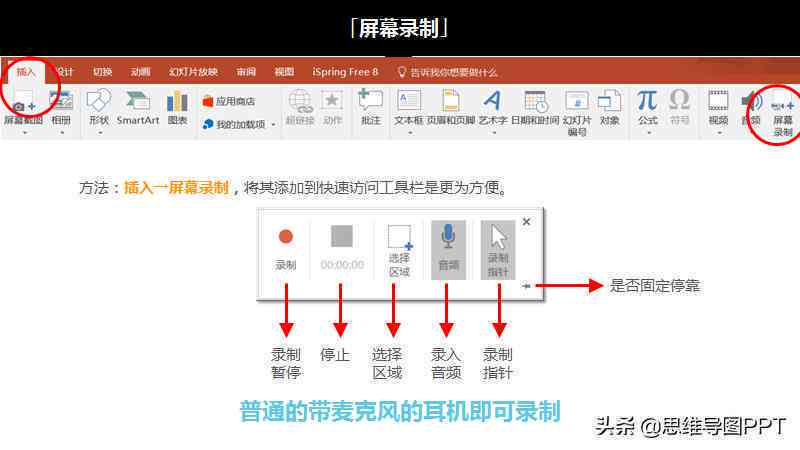Start recording with the red 录制 button

pos(286,249)
